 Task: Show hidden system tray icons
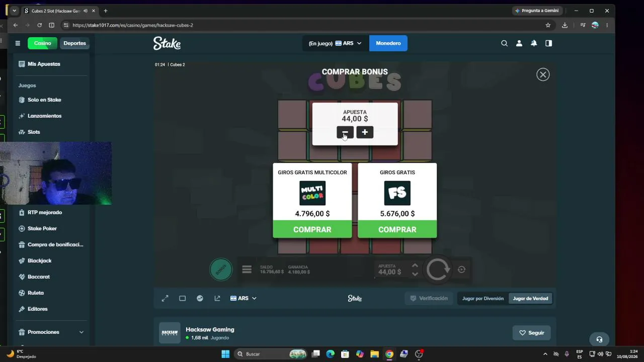545,354
